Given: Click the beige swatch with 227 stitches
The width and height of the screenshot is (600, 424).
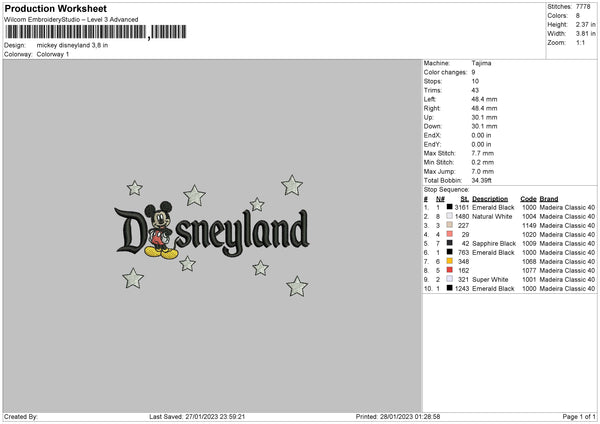Looking at the screenshot, I should pyautogui.click(x=450, y=225).
